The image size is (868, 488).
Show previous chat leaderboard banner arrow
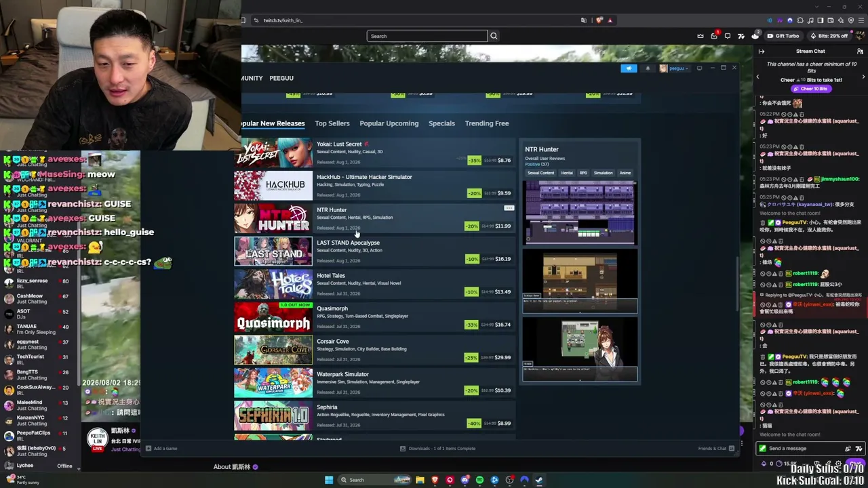[758, 77]
